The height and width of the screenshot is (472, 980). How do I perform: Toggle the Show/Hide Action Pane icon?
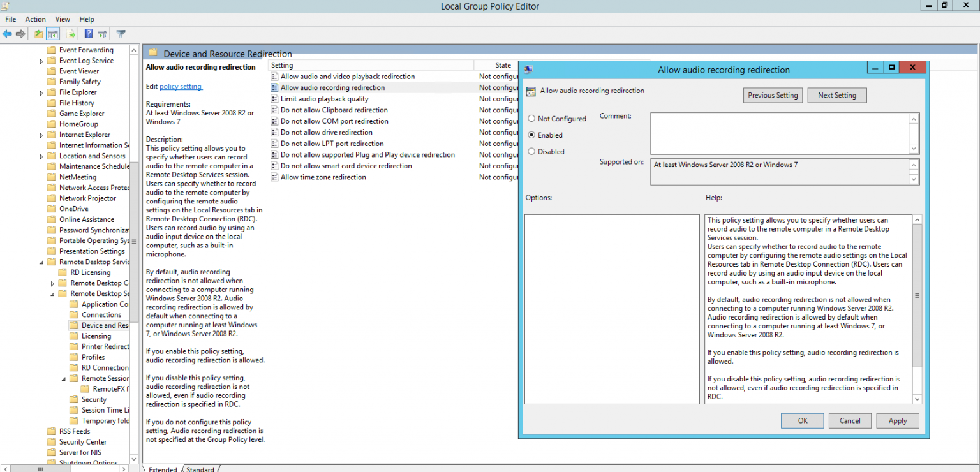pyautogui.click(x=102, y=34)
